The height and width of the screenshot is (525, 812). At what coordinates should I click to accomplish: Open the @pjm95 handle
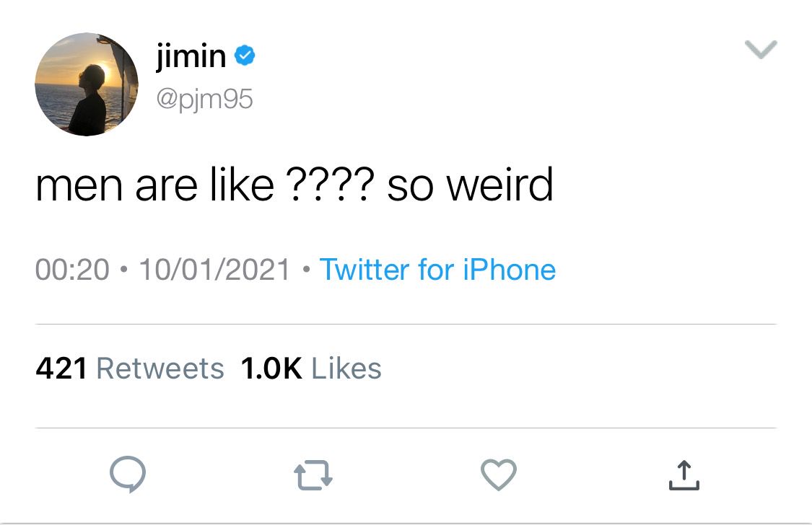click(x=204, y=99)
